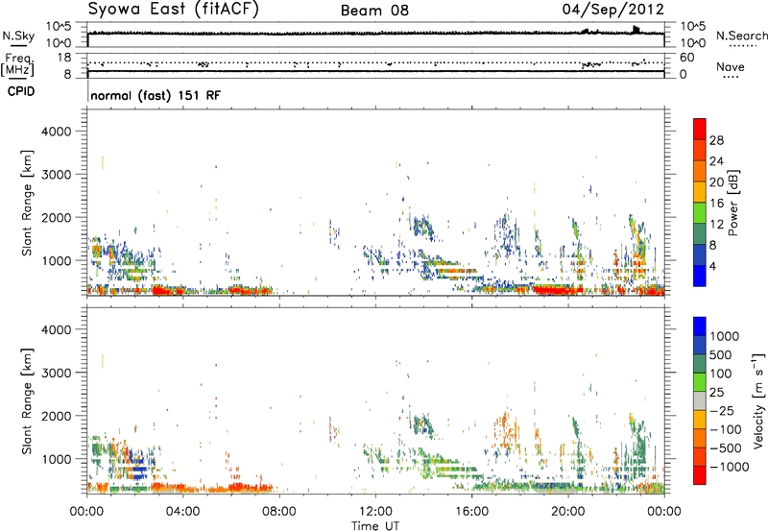768x532 pixels.
Task: Click the 'Nave' legend label
Action: pyautogui.click(x=731, y=66)
